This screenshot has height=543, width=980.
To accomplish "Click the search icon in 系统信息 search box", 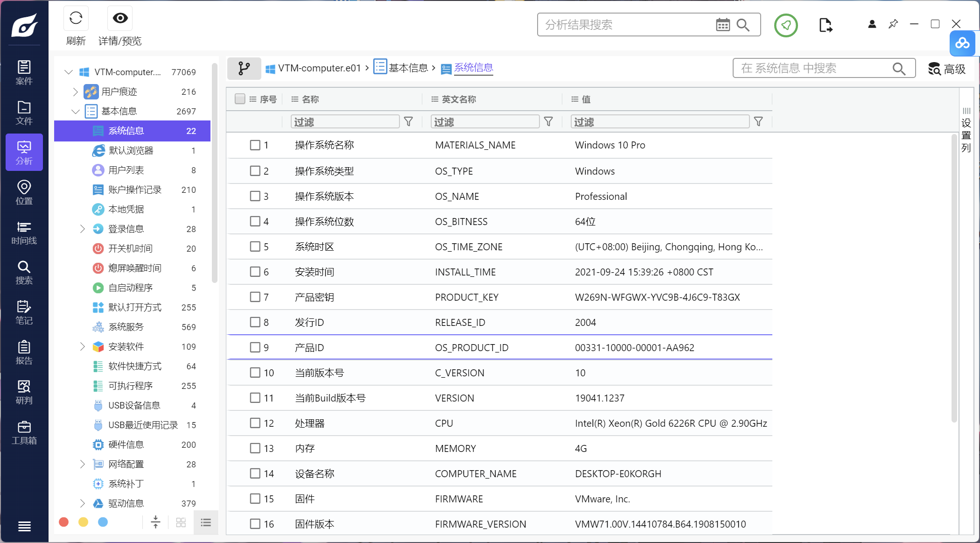I will [x=899, y=69].
